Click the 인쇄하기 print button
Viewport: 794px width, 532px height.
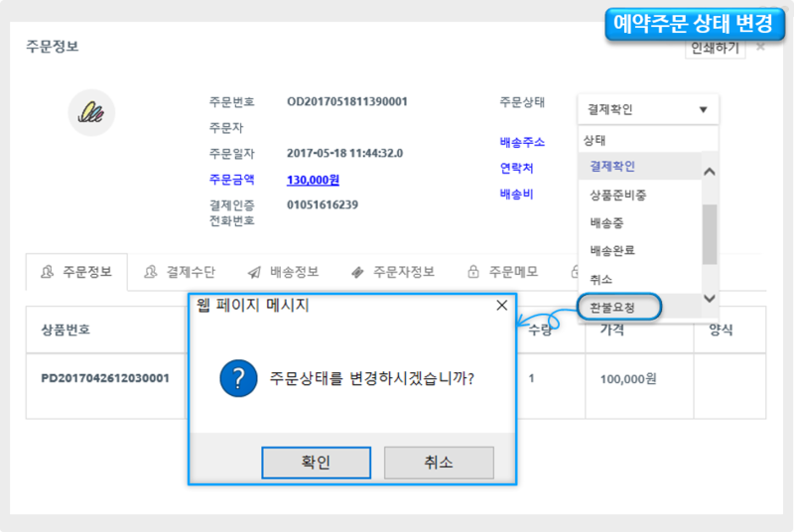click(x=715, y=48)
